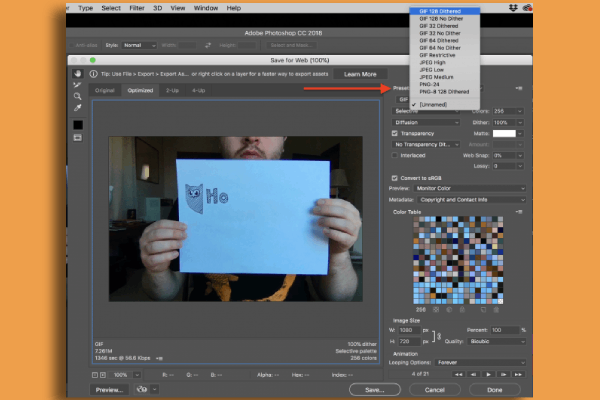The width and height of the screenshot is (600, 400).
Task: Play the animation
Action: pyautogui.click(x=488, y=374)
